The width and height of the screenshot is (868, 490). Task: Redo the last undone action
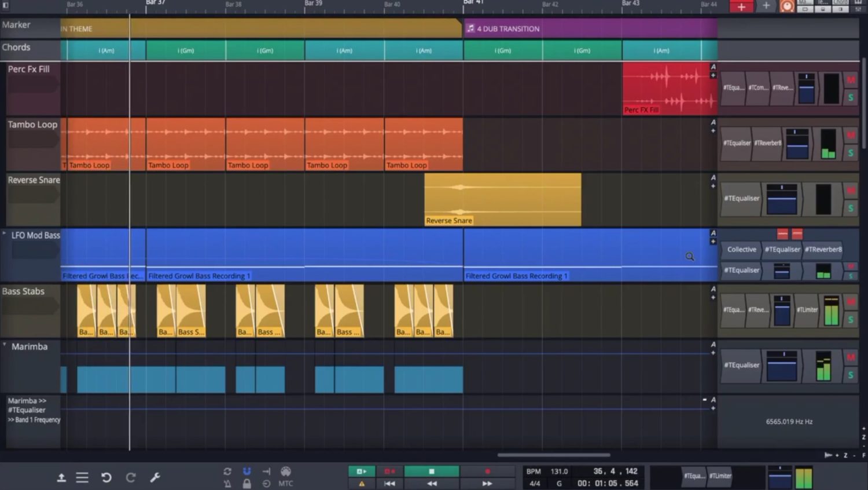coord(131,477)
